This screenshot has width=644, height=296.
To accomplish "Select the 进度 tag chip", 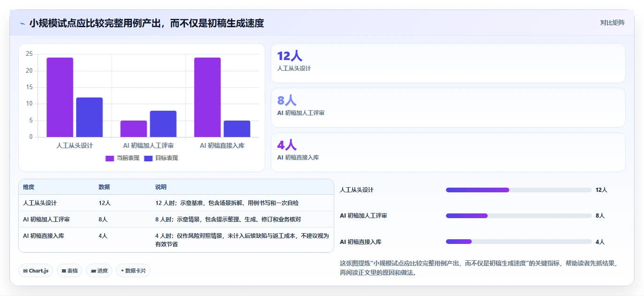I will [x=99, y=271].
